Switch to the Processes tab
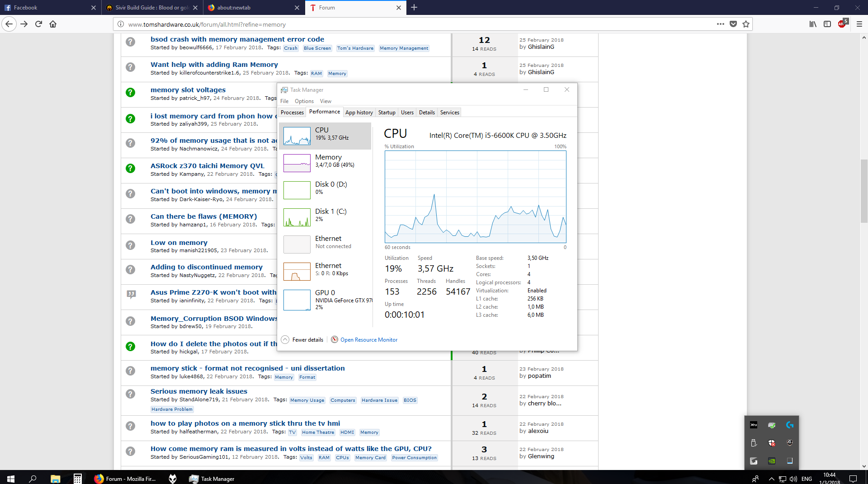The image size is (868, 484). (292, 113)
